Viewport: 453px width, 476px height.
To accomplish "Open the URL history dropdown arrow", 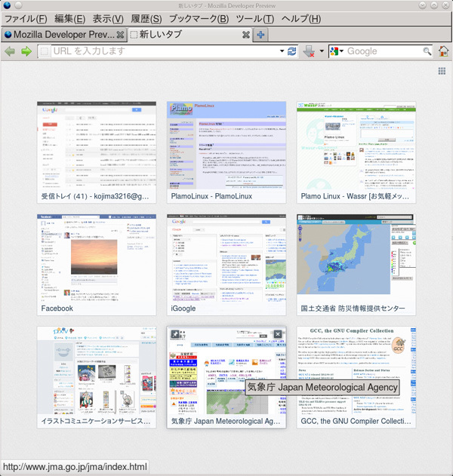I will (282, 51).
